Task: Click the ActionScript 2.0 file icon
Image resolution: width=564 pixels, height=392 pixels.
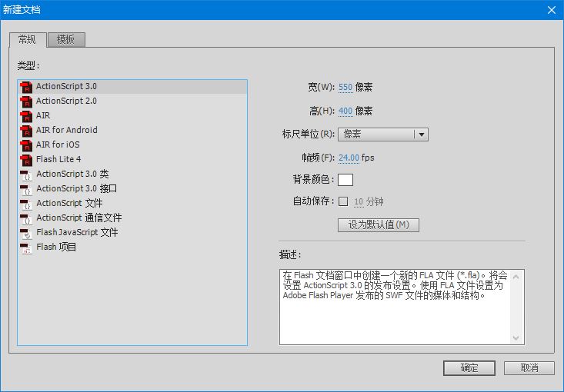Action: 26,101
